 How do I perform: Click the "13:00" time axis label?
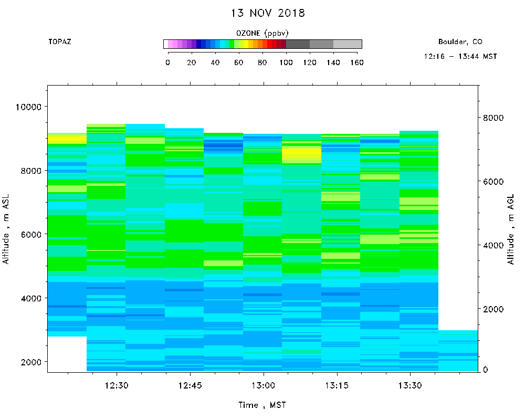(264, 385)
